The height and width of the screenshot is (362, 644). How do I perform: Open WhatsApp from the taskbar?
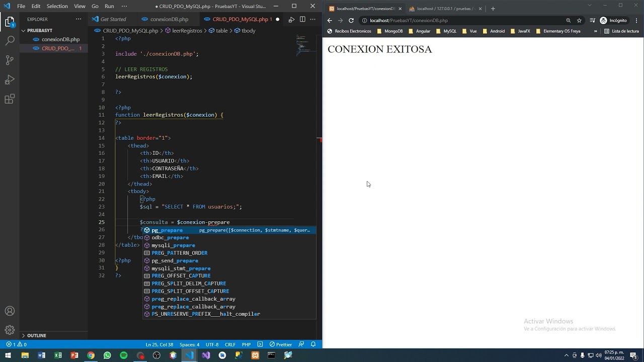107,355
